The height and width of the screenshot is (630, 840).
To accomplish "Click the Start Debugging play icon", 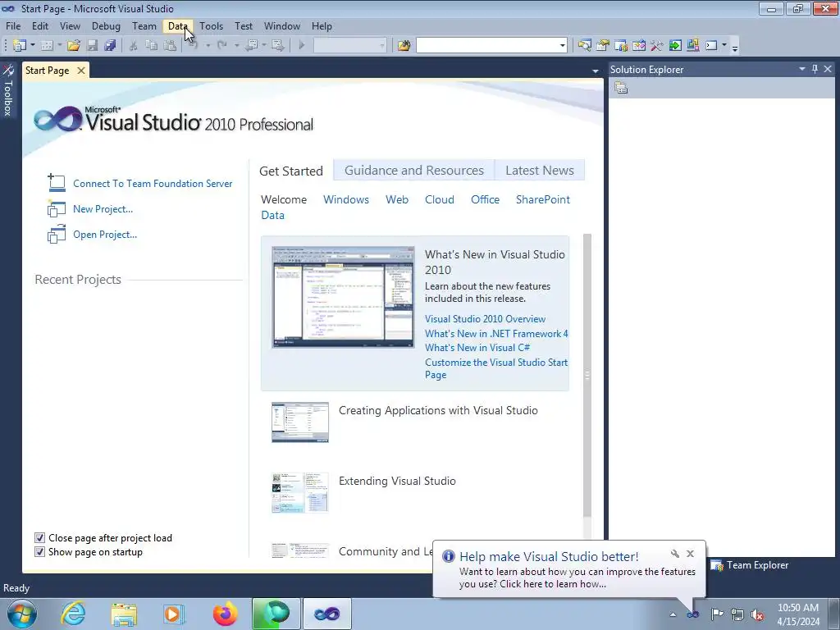I will tap(302, 46).
